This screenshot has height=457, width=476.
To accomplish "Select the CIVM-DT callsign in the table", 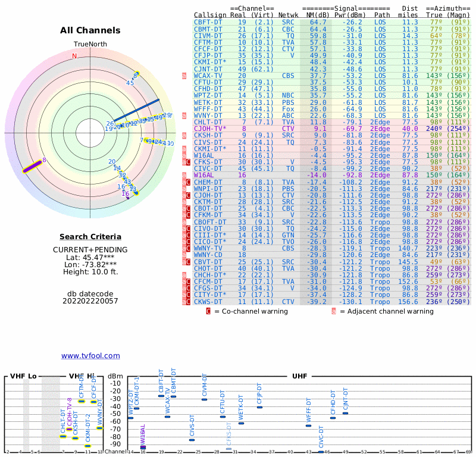I will coord(208,36).
